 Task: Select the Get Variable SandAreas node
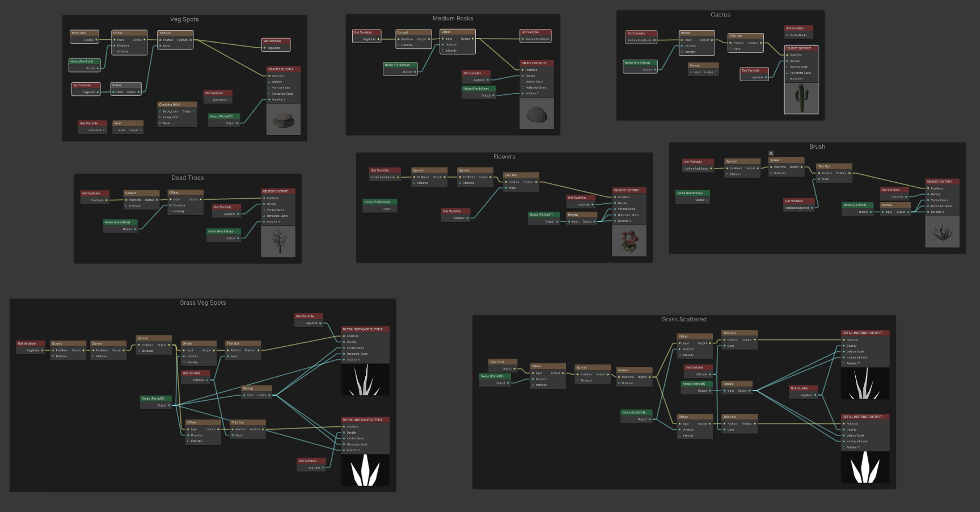(x=218, y=96)
